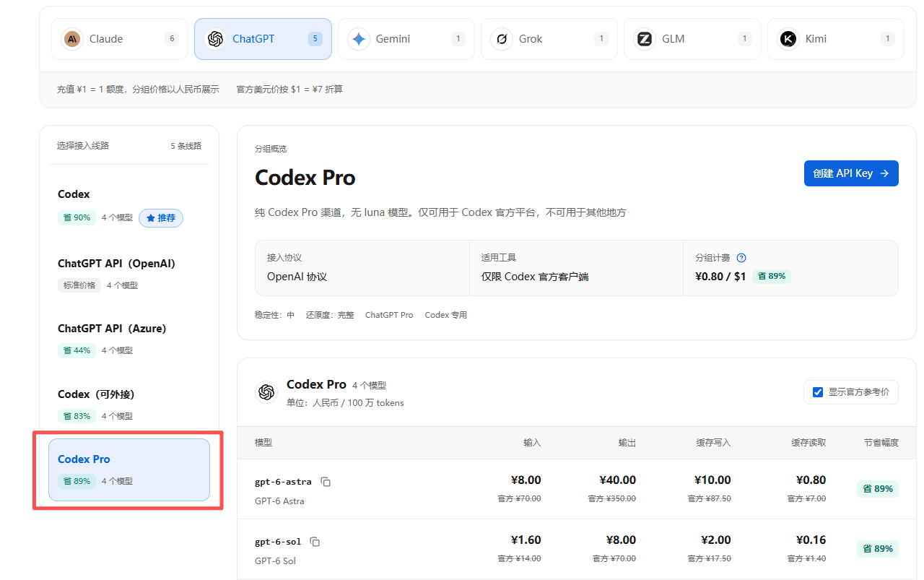This screenshot has height=580, width=924.
Task: Click the 节省幅度 column header
Action: [x=881, y=443]
